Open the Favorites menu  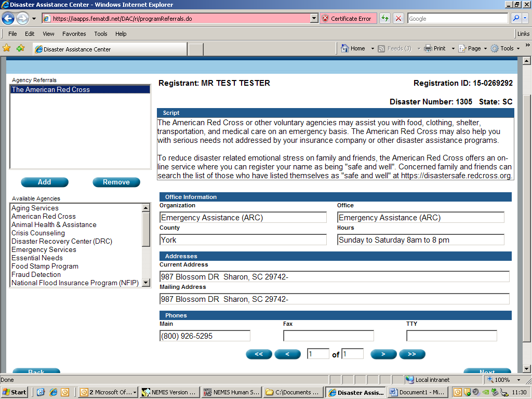point(74,34)
